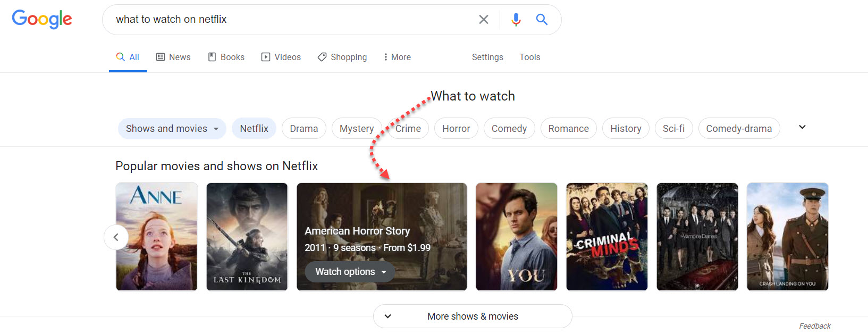
Task: Clear the search box text
Action: click(x=483, y=20)
